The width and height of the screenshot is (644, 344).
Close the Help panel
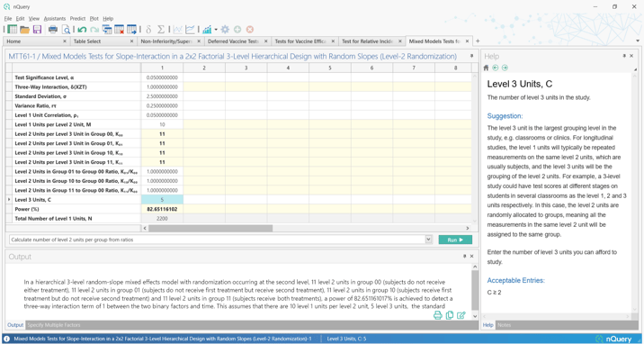631,56
